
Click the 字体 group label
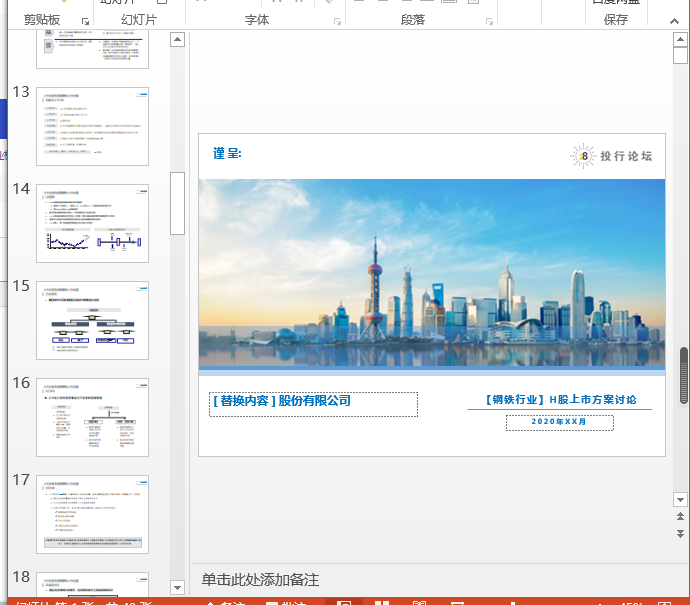coord(257,20)
